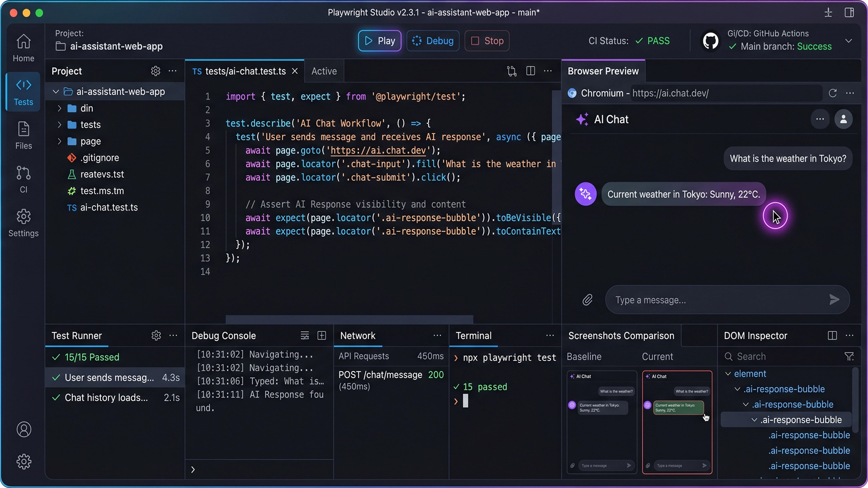Start the Debug session
The width and height of the screenshot is (868, 488).
coord(433,41)
